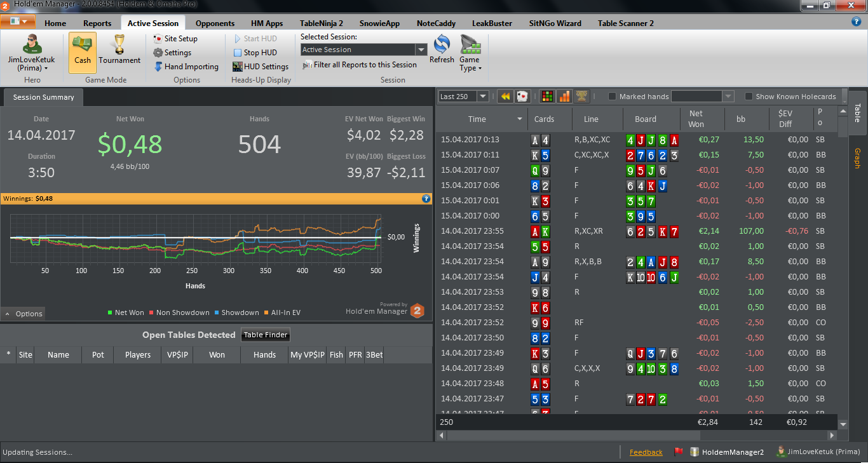Open Site Setup
The width and height of the screenshot is (868, 463).
175,39
